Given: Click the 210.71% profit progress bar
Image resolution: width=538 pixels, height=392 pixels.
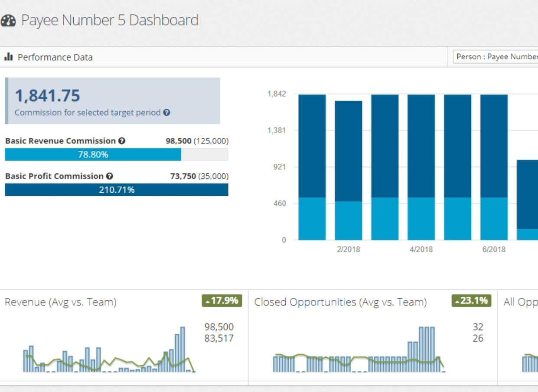Looking at the screenshot, I should click(x=116, y=190).
